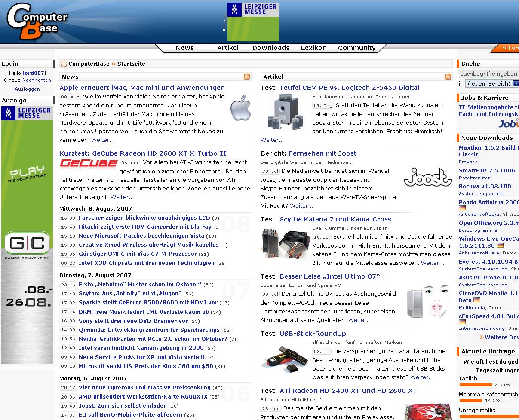The width and height of the screenshot is (519, 420).
Task: Open the jedem Bereich search dropdown
Action: [x=492, y=83]
